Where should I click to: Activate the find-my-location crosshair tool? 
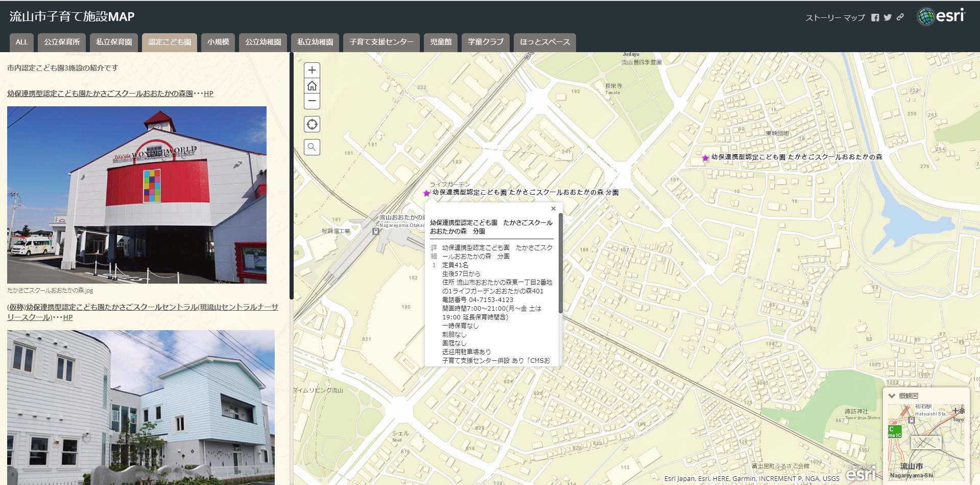(x=312, y=124)
